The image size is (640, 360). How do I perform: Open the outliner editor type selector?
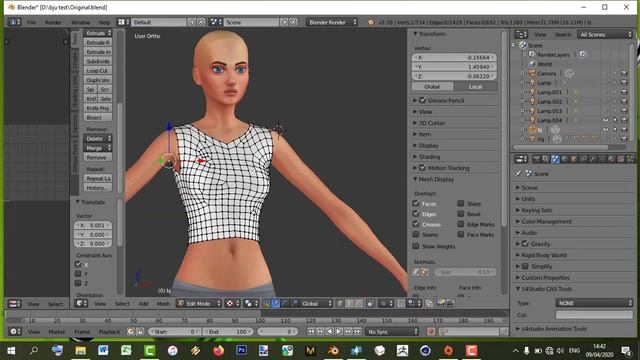pos(521,35)
